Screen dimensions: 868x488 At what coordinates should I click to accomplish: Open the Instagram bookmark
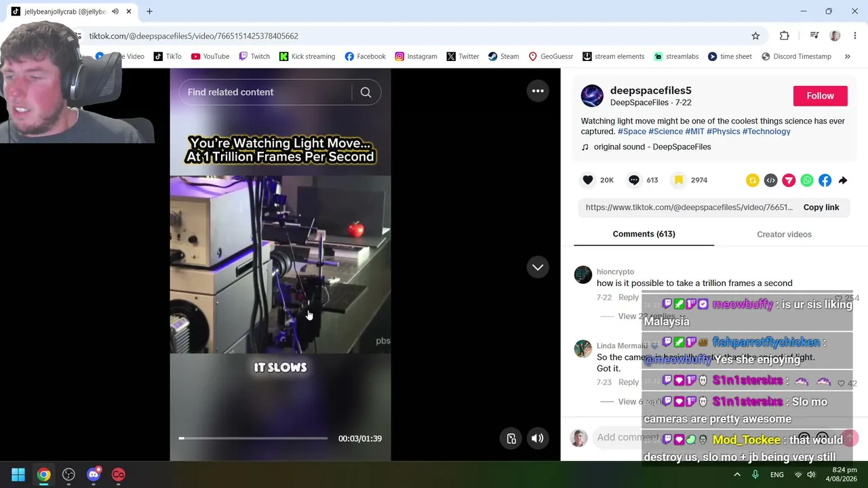click(416, 56)
